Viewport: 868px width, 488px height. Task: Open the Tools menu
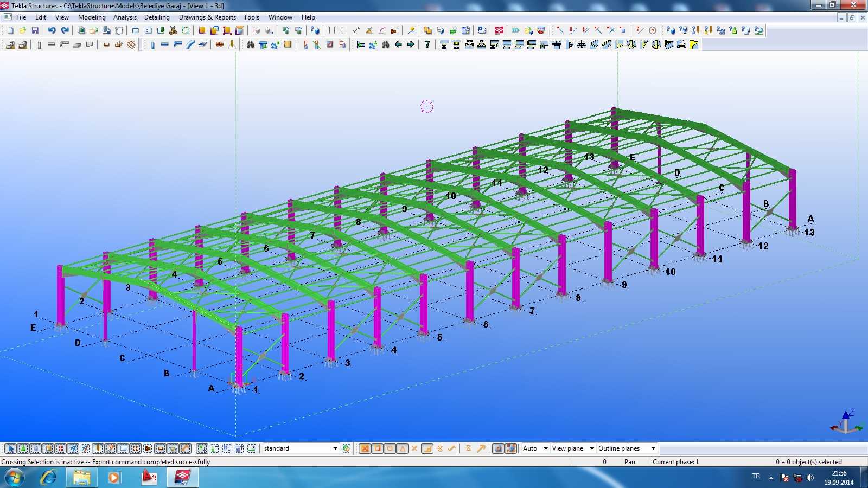(x=251, y=17)
